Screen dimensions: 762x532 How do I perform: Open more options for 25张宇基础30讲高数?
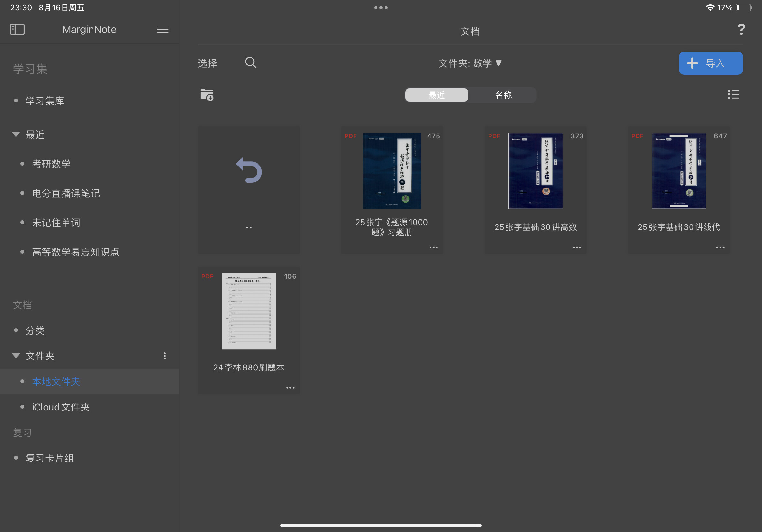tap(577, 248)
